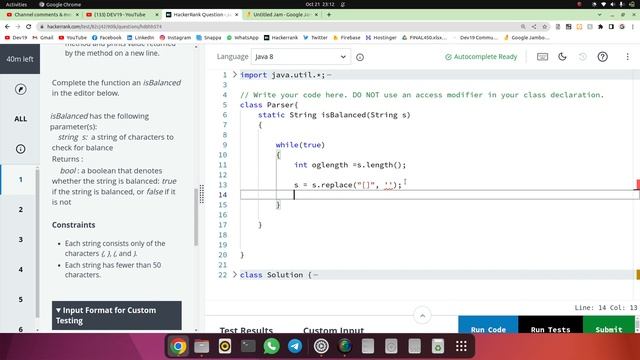Switch to Custom Input tab
640x360 pixels.
click(333, 329)
